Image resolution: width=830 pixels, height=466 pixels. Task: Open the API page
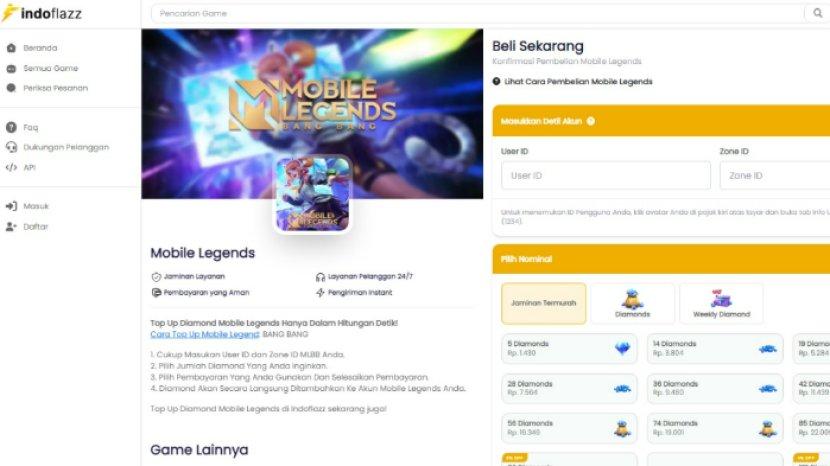pos(29,167)
